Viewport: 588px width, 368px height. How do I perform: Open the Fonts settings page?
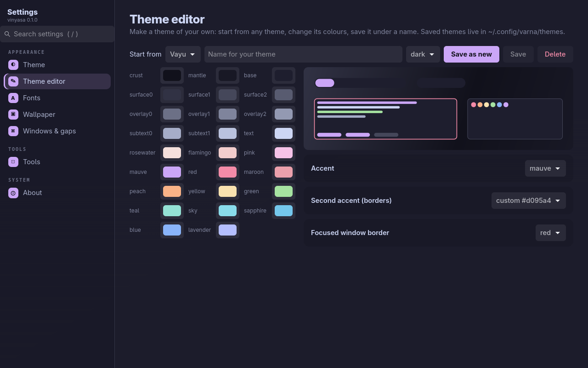[x=57, y=98]
